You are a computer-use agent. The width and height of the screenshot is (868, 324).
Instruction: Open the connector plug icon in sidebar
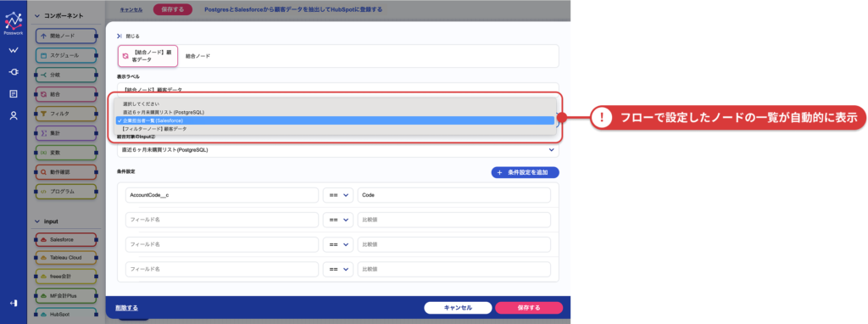[14, 72]
